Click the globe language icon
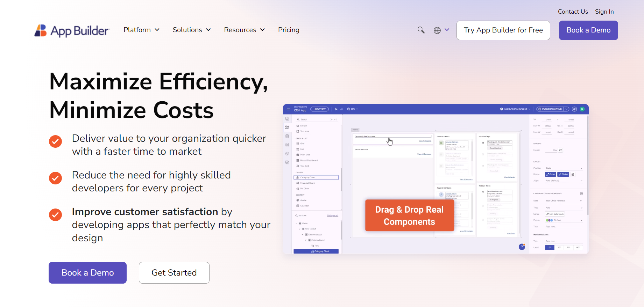The height and width of the screenshot is (307, 644). click(437, 30)
